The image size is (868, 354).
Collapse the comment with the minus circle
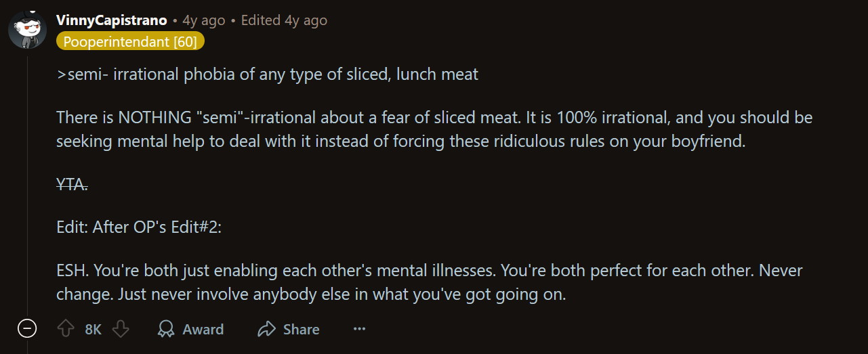(x=27, y=330)
